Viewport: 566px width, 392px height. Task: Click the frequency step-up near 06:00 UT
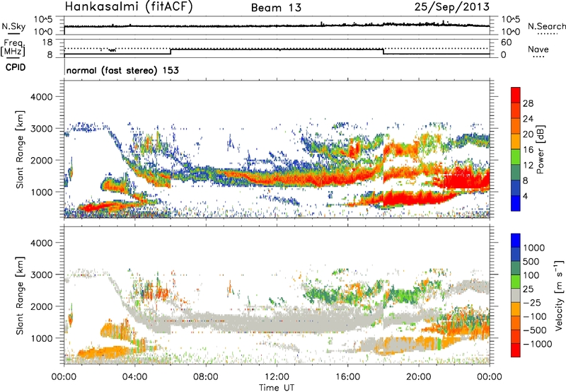[171, 52]
